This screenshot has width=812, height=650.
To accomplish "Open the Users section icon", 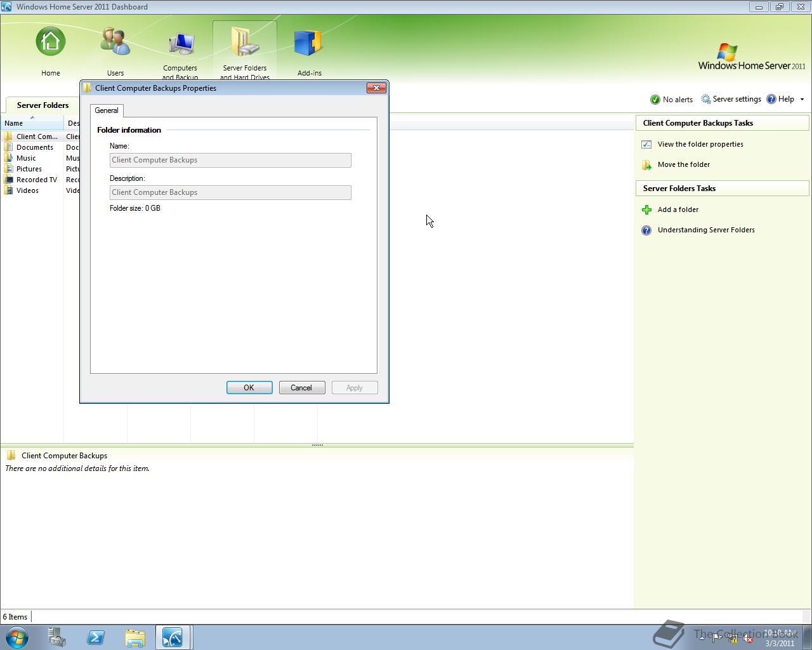I will (x=115, y=42).
